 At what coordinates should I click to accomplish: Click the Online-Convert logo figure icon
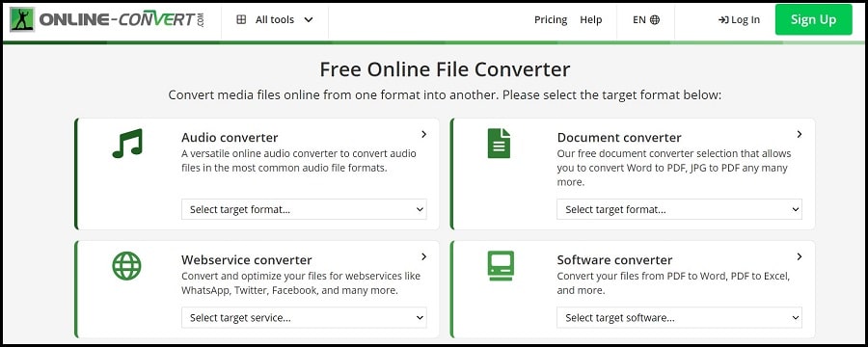22,19
